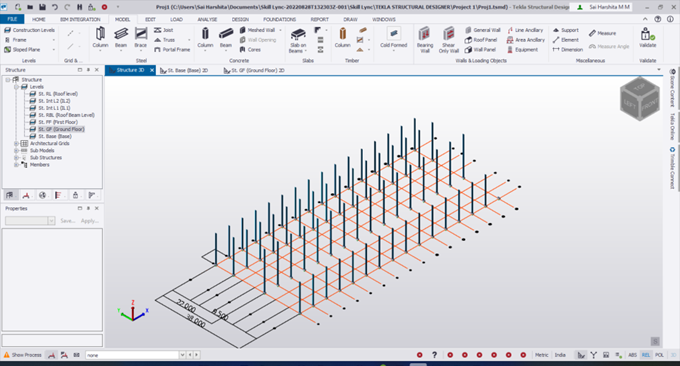Pick the Shear Only Wall tool
The height and width of the screenshot is (366, 680).
[x=448, y=40]
